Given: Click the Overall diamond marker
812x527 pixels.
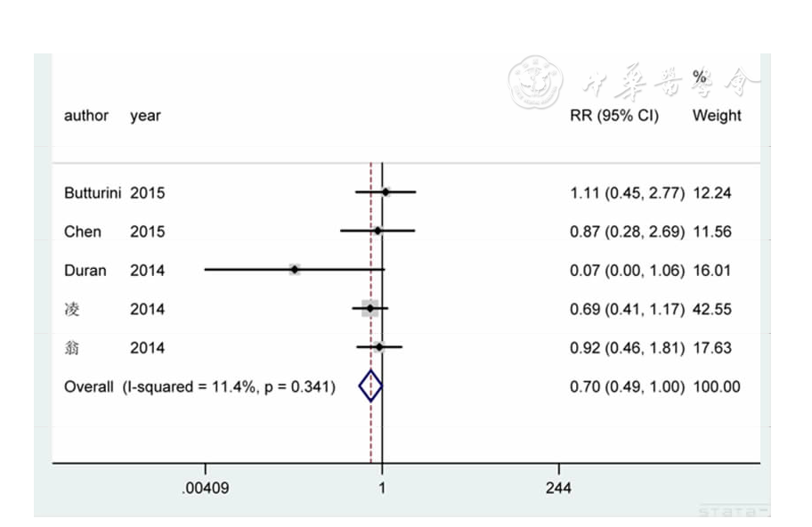Looking at the screenshot, I should coord(370,386).
